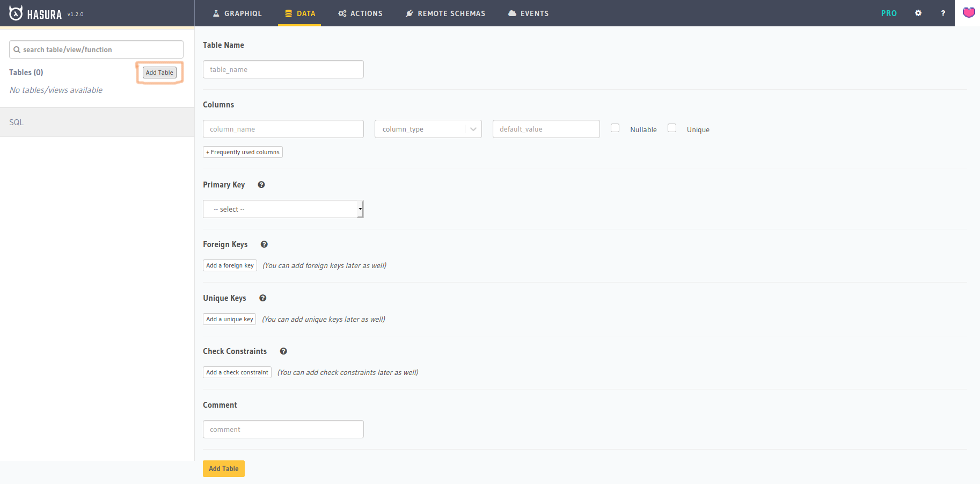Toggle the Unique checkbox

coord(672,128)
